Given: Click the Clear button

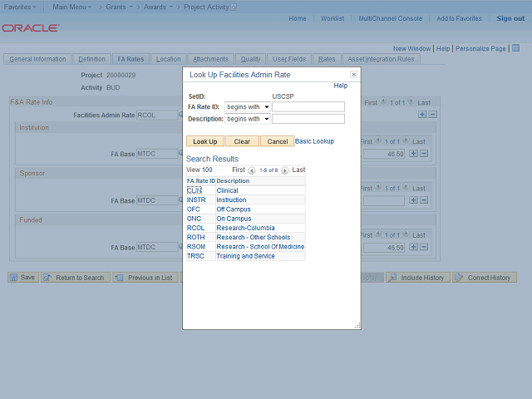Looking at the screenshot, I should pyautogui.click(x=242, y=141).
